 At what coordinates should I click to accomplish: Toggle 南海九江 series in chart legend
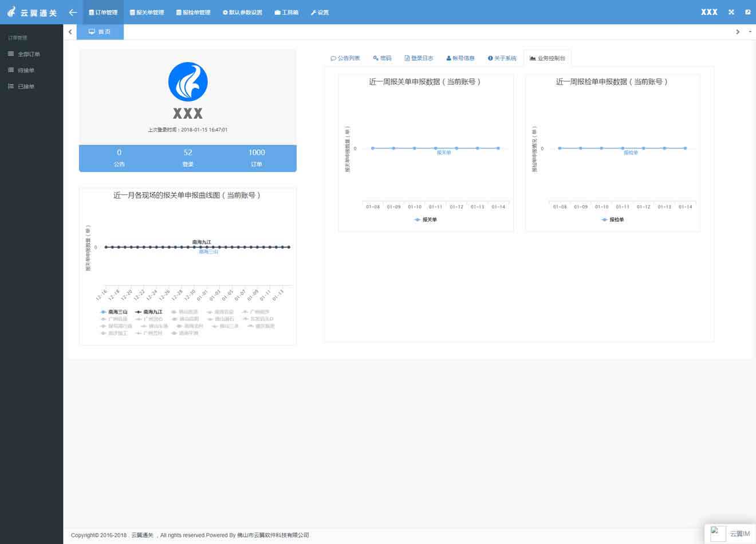click(149, 312)
